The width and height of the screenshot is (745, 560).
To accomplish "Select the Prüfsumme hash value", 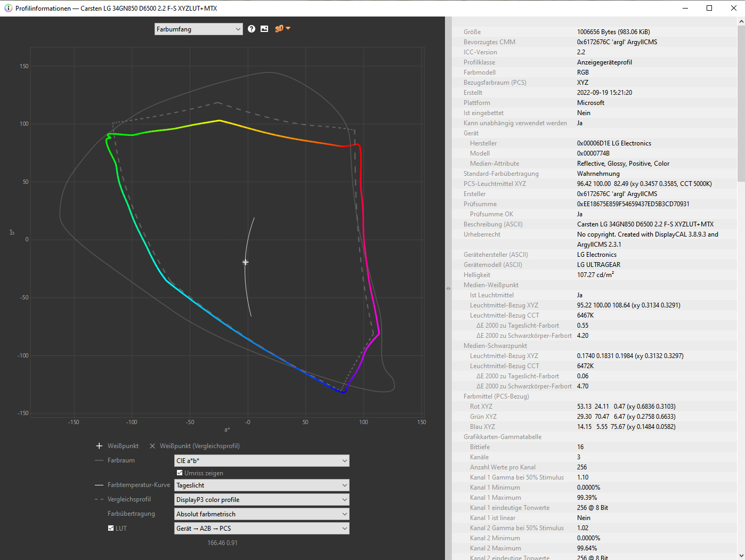I will (x=633, y=204).
